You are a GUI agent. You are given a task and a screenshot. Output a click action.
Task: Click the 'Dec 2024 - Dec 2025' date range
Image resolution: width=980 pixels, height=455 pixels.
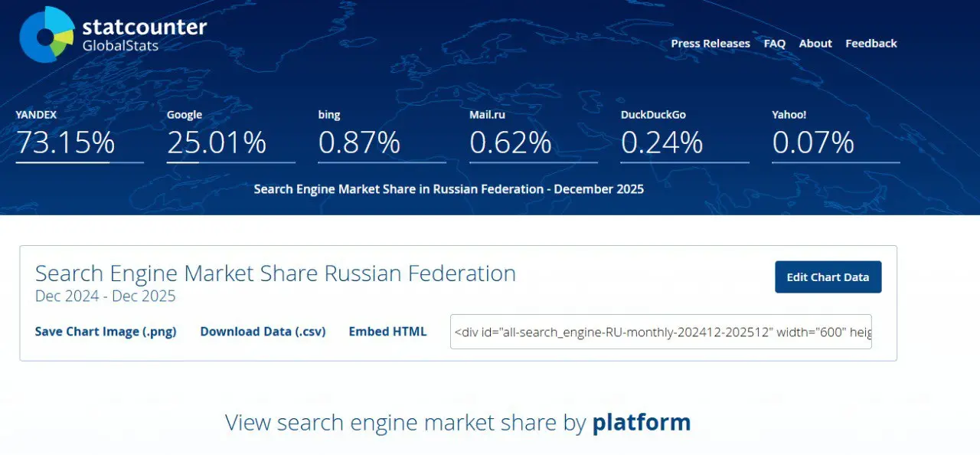click(x=105, y=296)
